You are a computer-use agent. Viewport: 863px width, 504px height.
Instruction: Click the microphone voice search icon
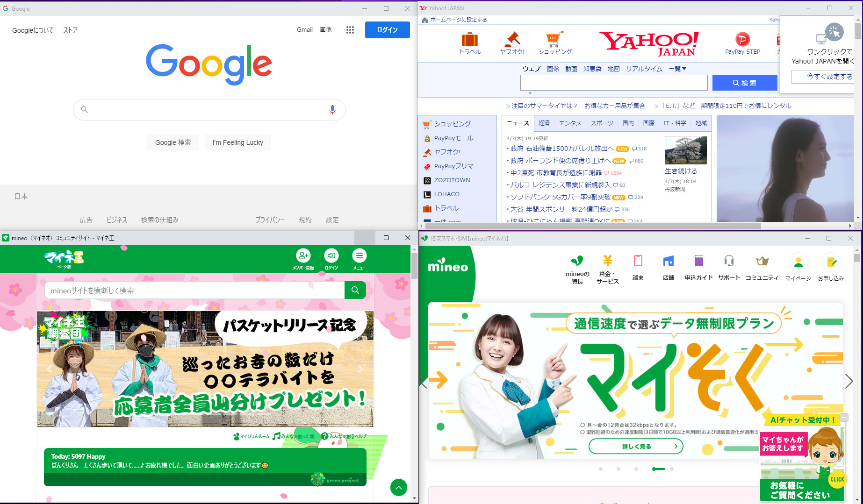tap(332, 110)
